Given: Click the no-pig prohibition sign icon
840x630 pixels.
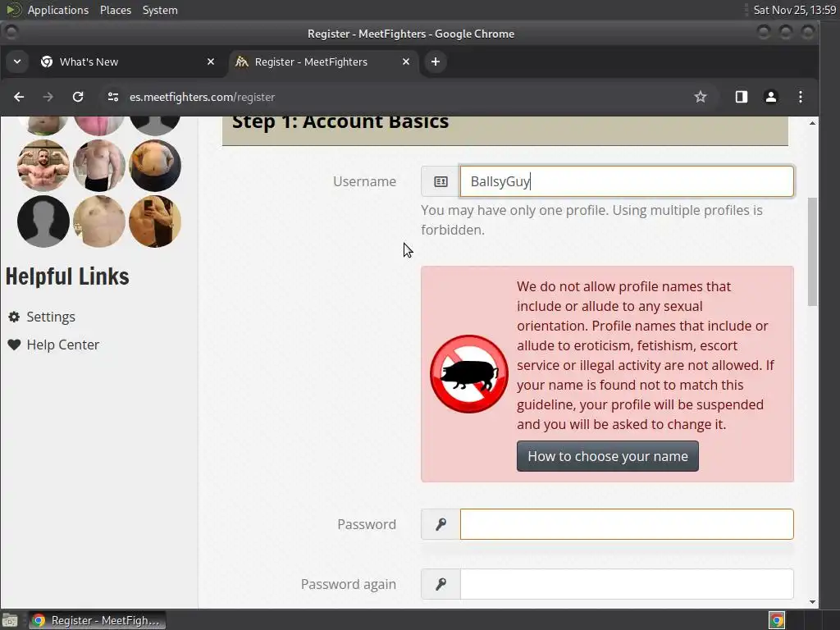Looking at the screenshot, I should 468,374.
